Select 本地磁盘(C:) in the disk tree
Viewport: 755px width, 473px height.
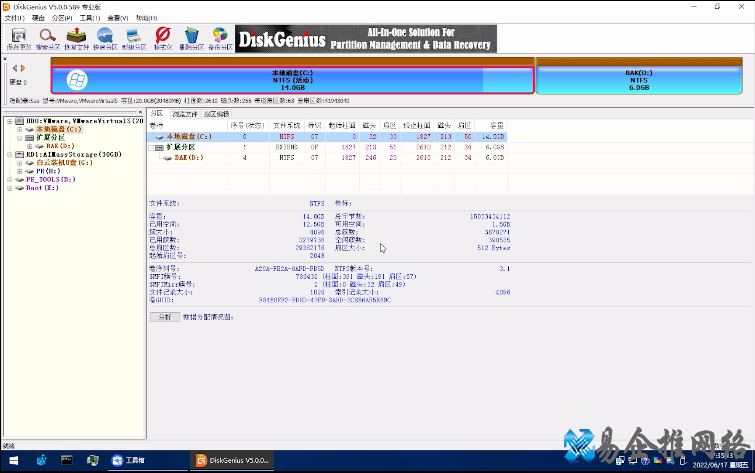pos(59,129)
